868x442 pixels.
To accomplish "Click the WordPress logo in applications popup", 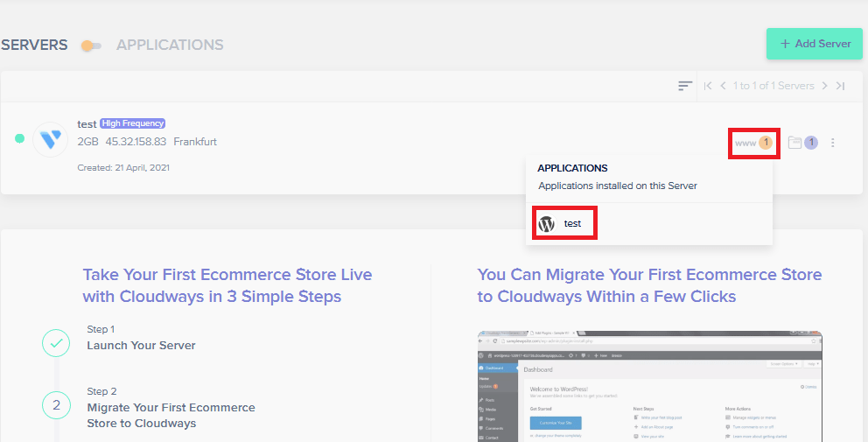I will point(546,224).
